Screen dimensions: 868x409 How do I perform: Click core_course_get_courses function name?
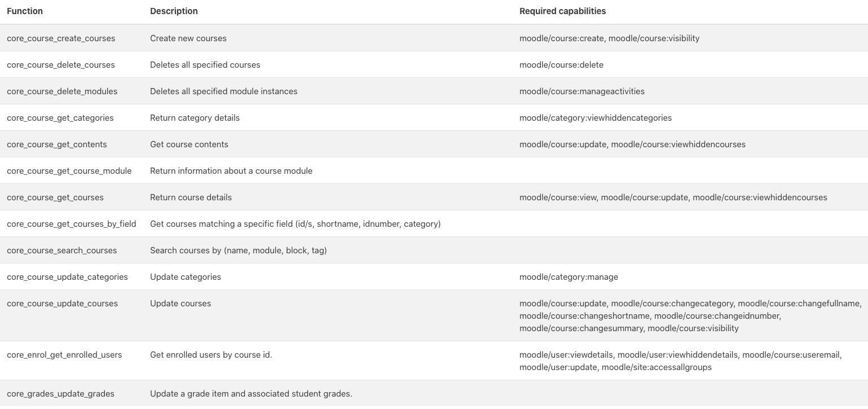click(55, 197)
